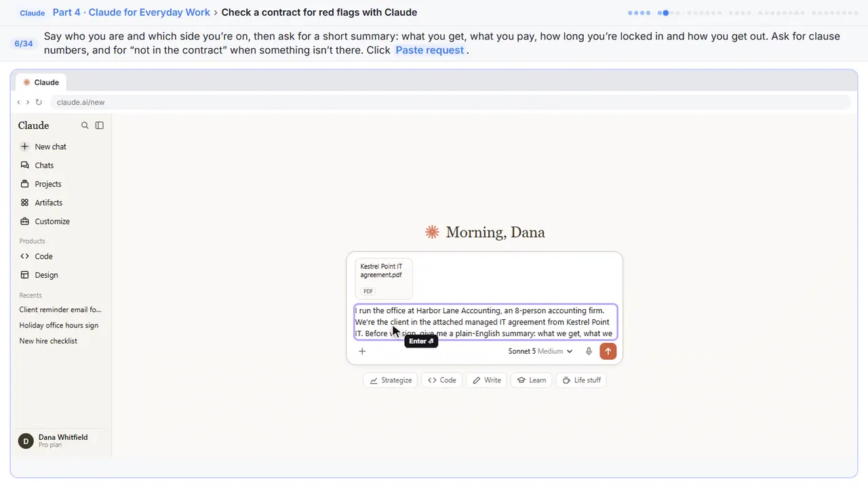868x488 pixels.
Task: Go back using the browser back arrow
Action: coord(18,102)
